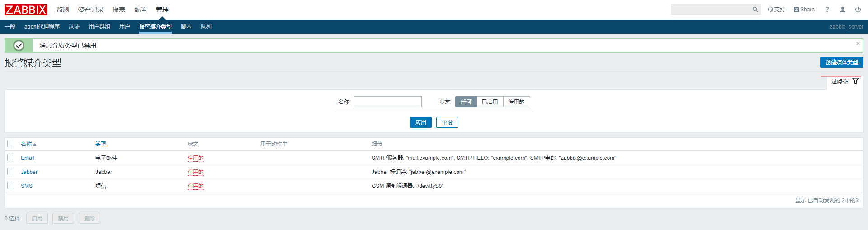Open the 监测 top menu
Viewport: 868px width, 230px height.
(63, 10)
